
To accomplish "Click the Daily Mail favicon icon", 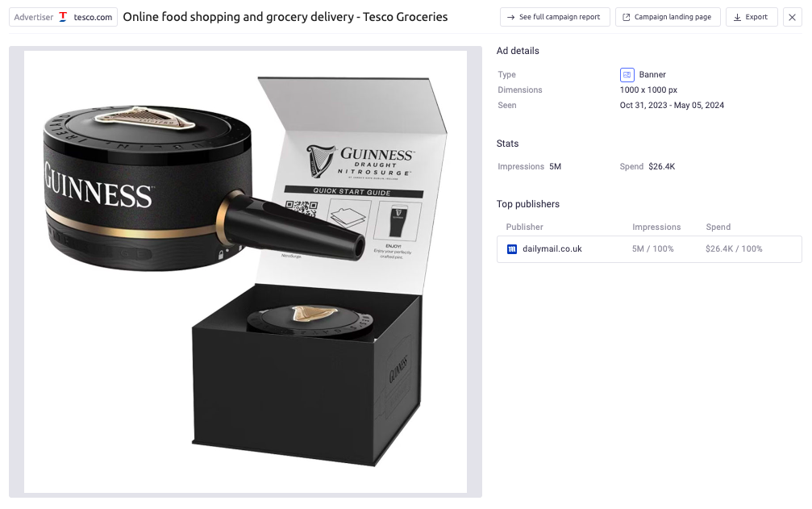I will 512,249.
